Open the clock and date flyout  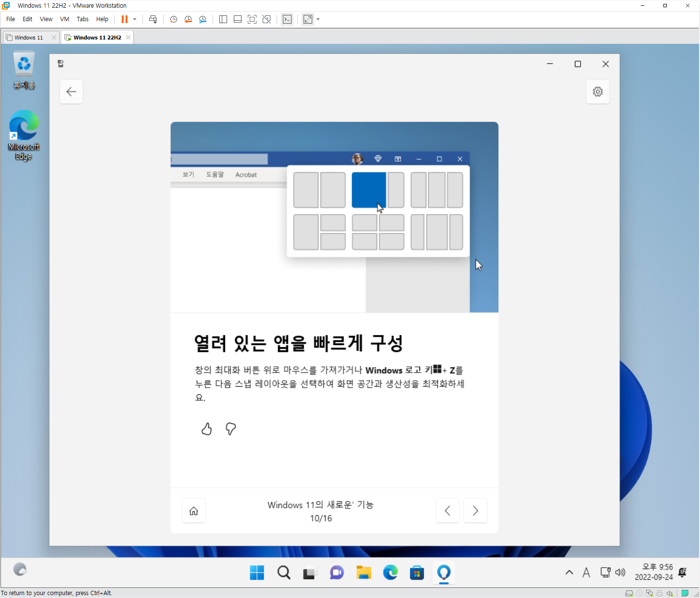tap(653, 572)
